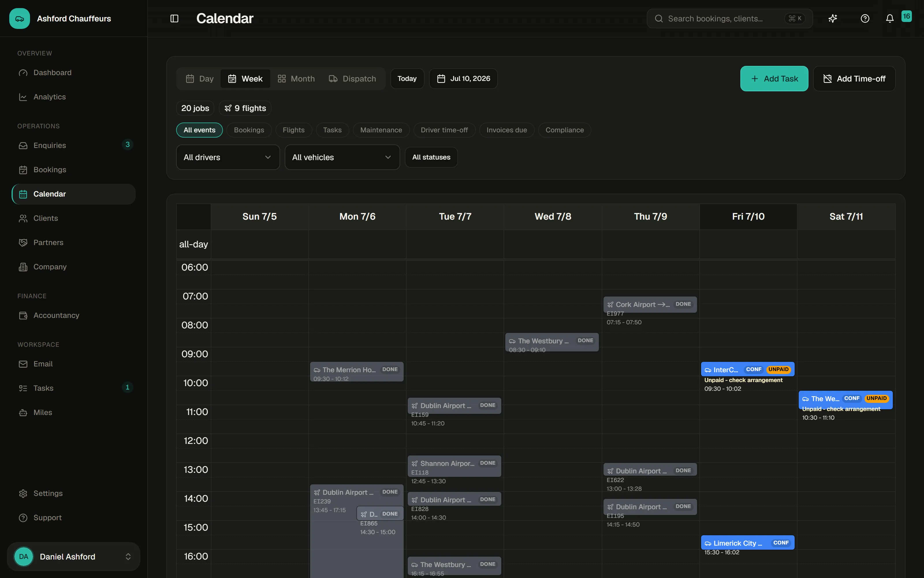Click the 9 flights badge
924x578 pixels.
pyautogui.click(x=245, y=108)
